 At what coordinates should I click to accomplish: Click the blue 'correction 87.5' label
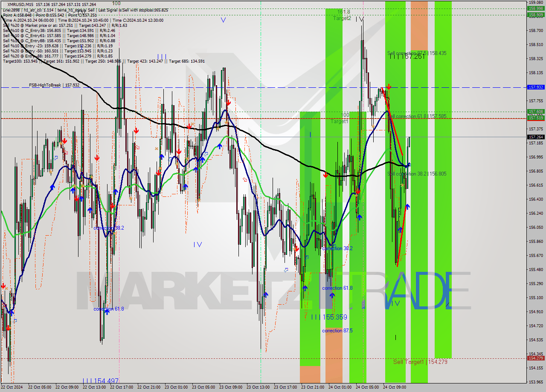point(337,331)
